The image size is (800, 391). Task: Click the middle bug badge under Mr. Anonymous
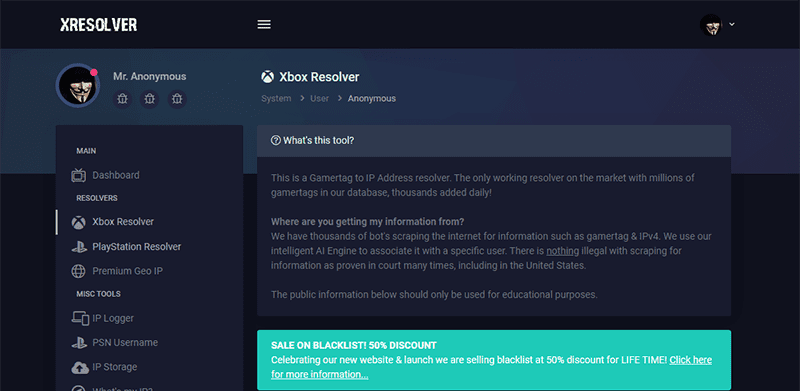tap(149, 99)
